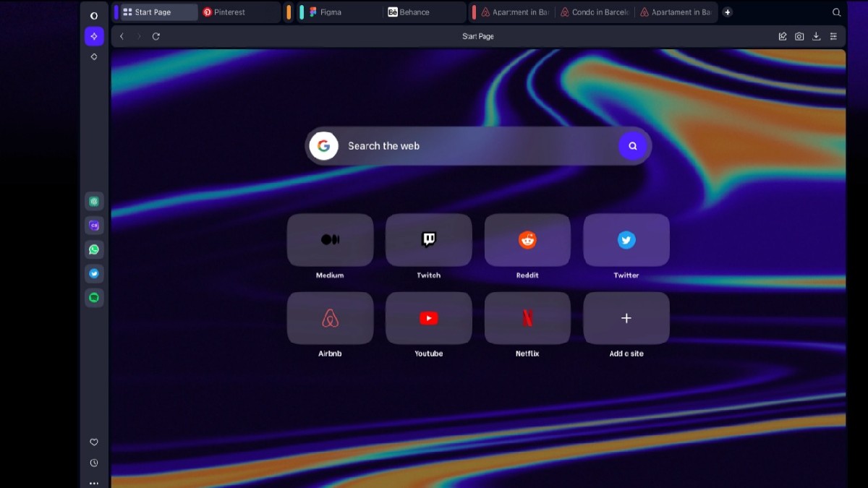The width and height of the screenshot is (868, 488).
Task: Open Pinboards from the toolbar
Action: (x=782, y=35)
